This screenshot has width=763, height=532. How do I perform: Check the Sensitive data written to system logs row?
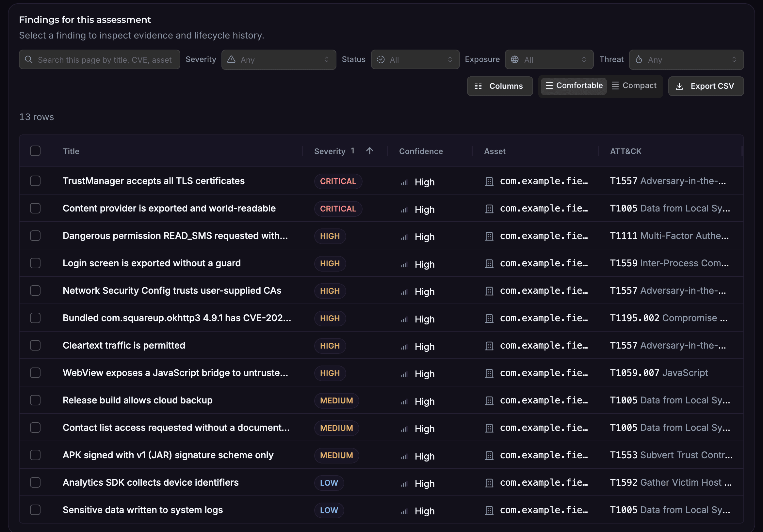tap(35, 510)
